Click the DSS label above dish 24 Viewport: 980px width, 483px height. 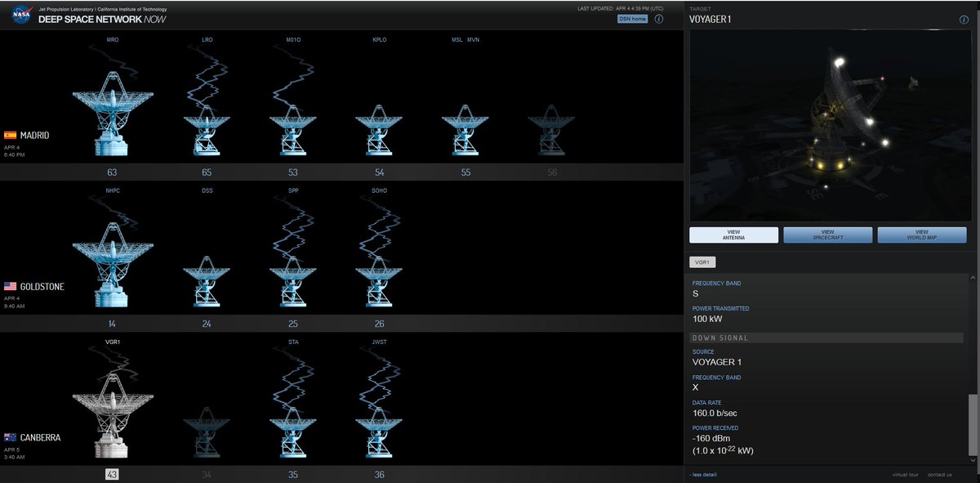207,190
